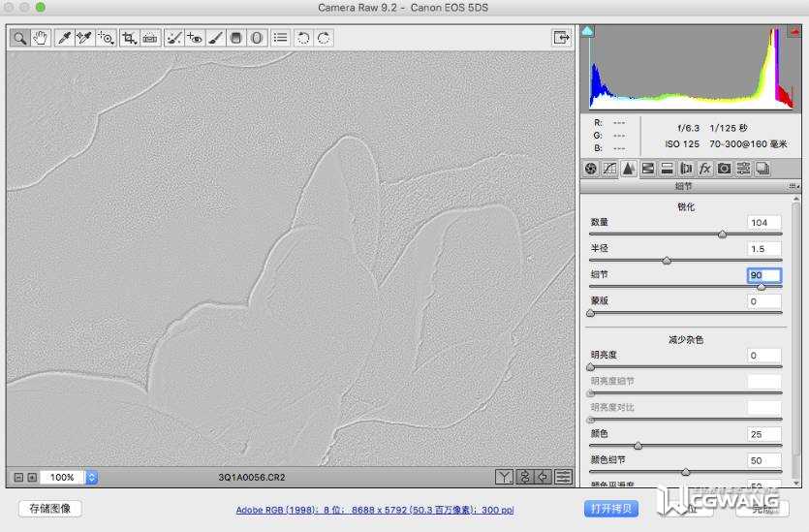Zoom in with the plus button
The height and width of the screenshot is (532, 809).
32,478
